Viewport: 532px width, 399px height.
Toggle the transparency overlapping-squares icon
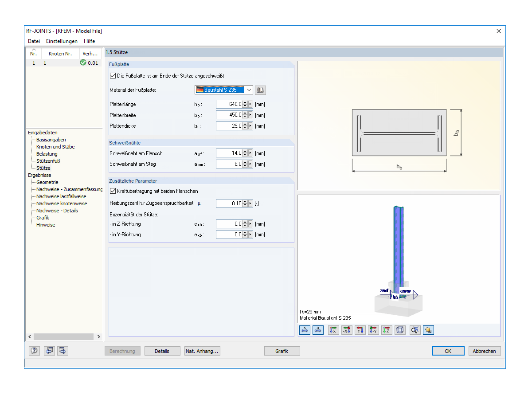(428, 330)
